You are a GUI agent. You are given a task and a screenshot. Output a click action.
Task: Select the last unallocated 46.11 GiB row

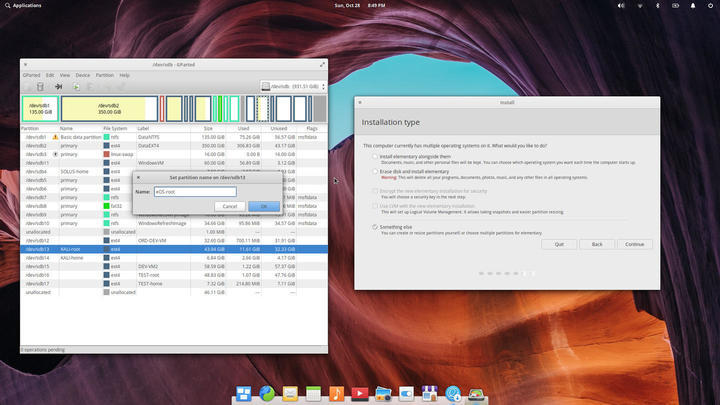pyautogui.click(x=174, y=292)
